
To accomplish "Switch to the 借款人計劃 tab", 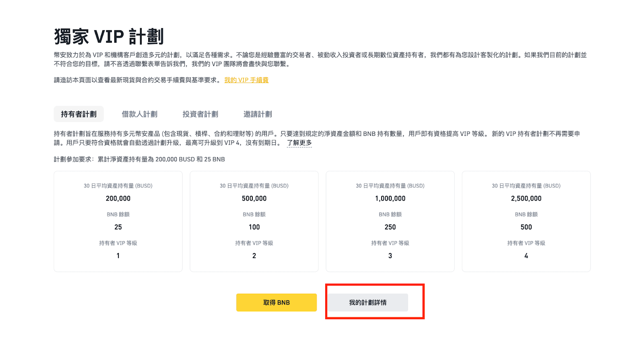I will click(139, 114).
